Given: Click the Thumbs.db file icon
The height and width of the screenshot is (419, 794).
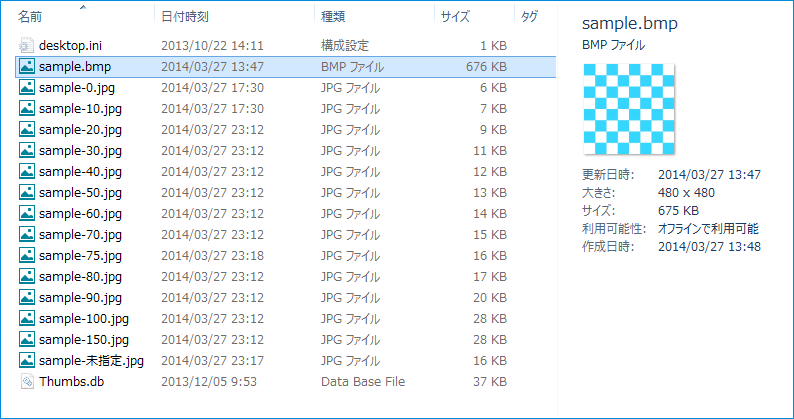Looking at the screenshot, I should (x=27, y=382).
